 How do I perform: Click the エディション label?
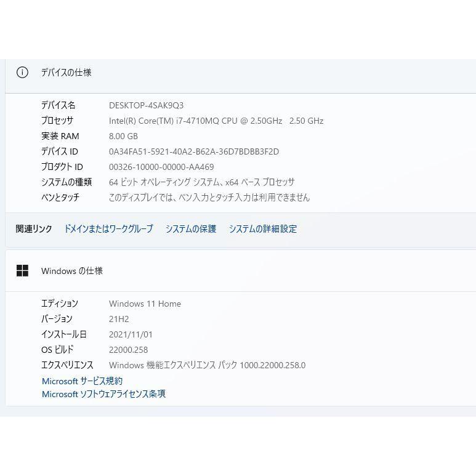(x=60, y=304)
